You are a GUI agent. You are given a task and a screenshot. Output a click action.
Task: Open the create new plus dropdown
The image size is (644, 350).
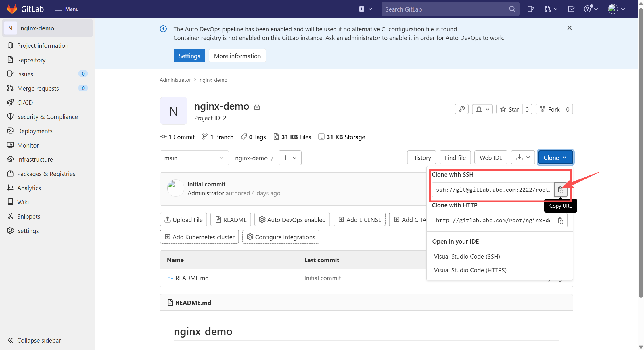tap(365, 9)
